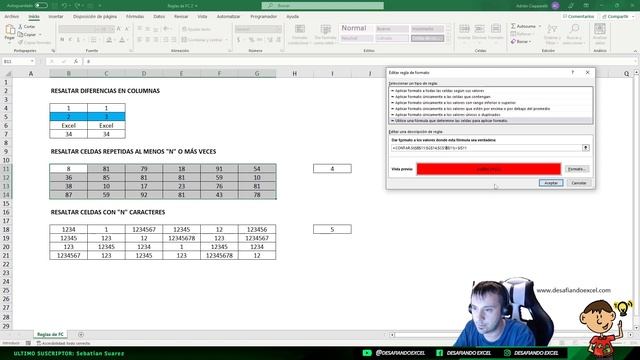Click the user account avatar
640x360 pixels.
555,6
